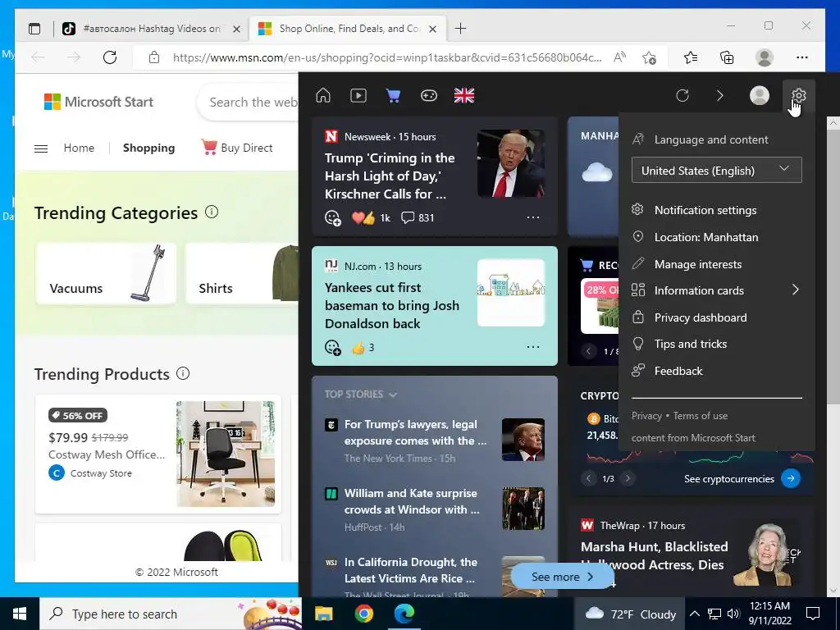The image size is (840, 630).
Task: Open File Explorer from the taskbar
Action: [323, 614]
